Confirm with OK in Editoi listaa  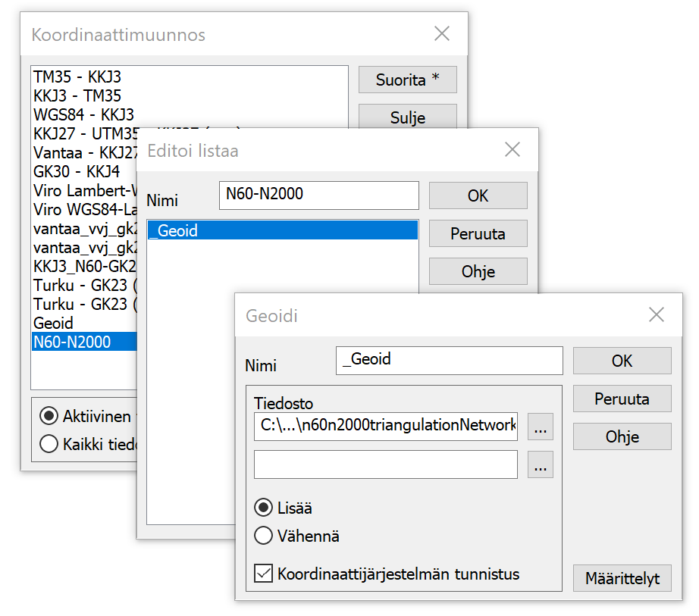coord(478,195)
